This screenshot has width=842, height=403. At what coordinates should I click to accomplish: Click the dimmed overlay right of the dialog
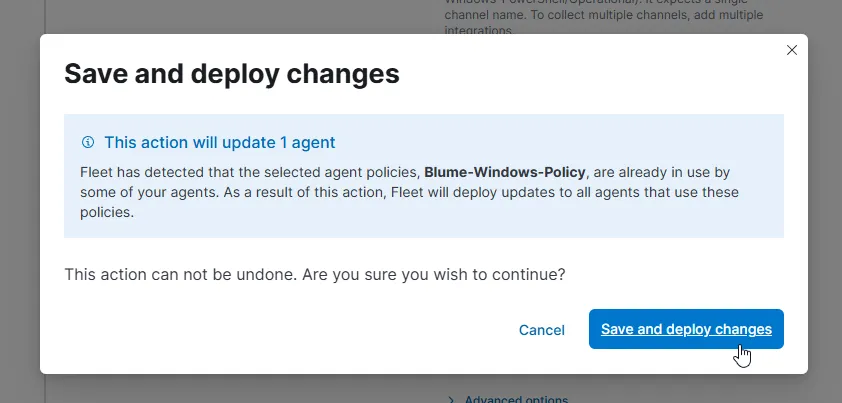tap(825, 200)
